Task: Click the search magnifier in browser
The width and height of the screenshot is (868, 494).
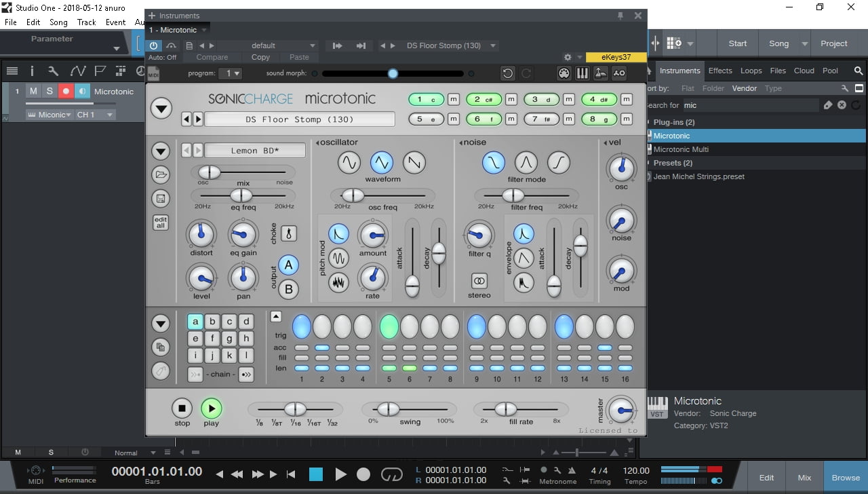Action: tap(858, 71)
